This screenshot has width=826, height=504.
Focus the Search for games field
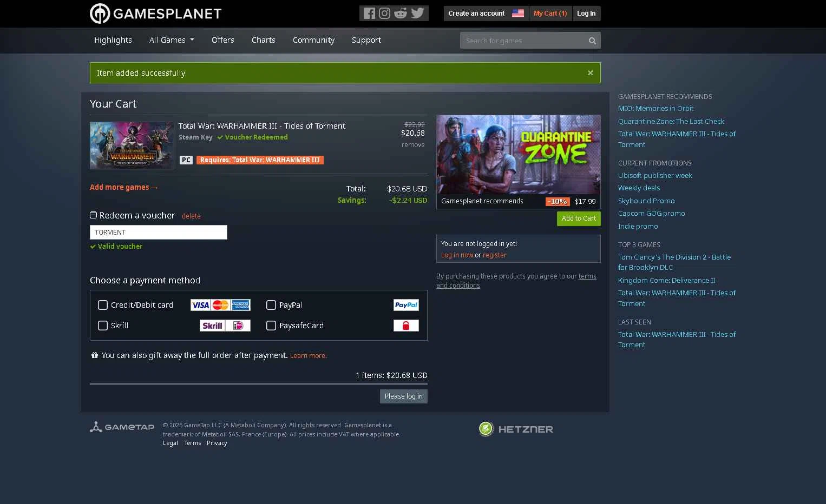[523, 41]
